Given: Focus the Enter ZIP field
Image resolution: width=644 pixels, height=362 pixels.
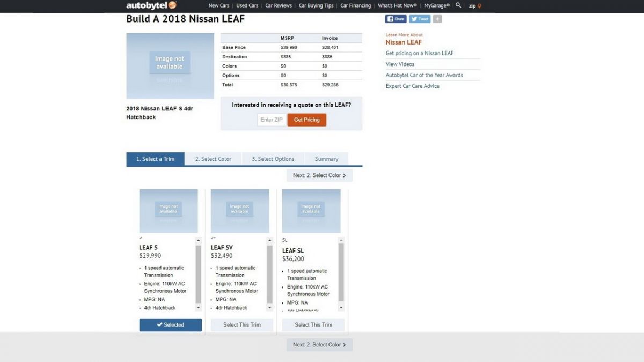Looking at the screenshot, I should (272, 120).
